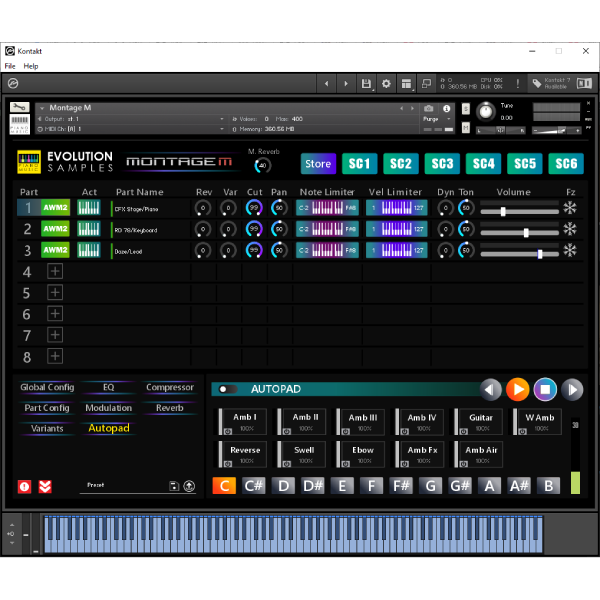The width and height of the screenshot is (600, 600).
Task: Click the Kontakt logo icon in toolbar
Action: (13, 83)
